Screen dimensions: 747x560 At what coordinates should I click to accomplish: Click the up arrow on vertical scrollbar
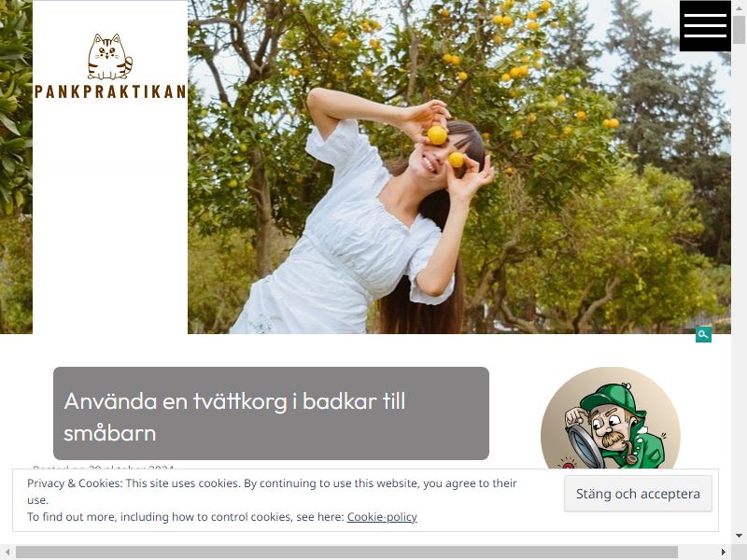click(x=739, y=7)
